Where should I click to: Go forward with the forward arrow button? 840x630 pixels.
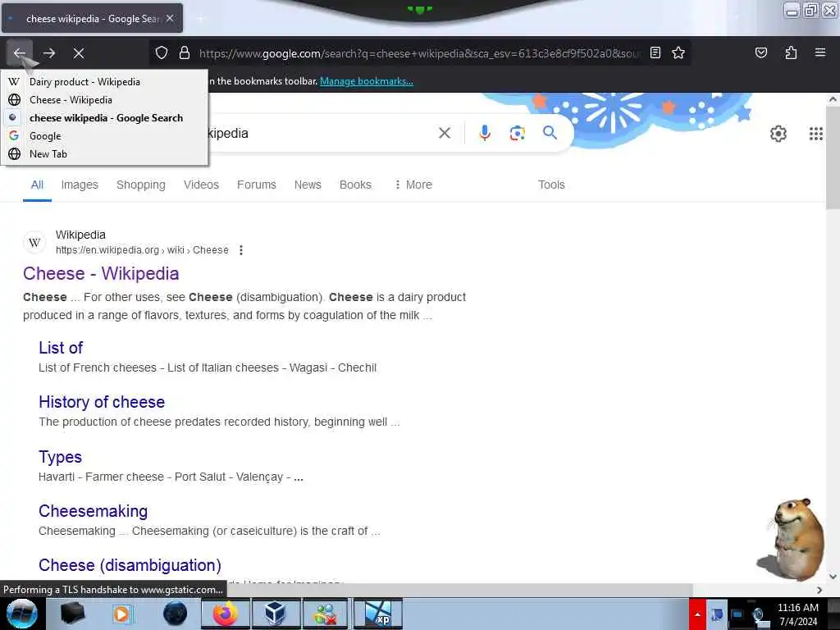coord(49,53)
